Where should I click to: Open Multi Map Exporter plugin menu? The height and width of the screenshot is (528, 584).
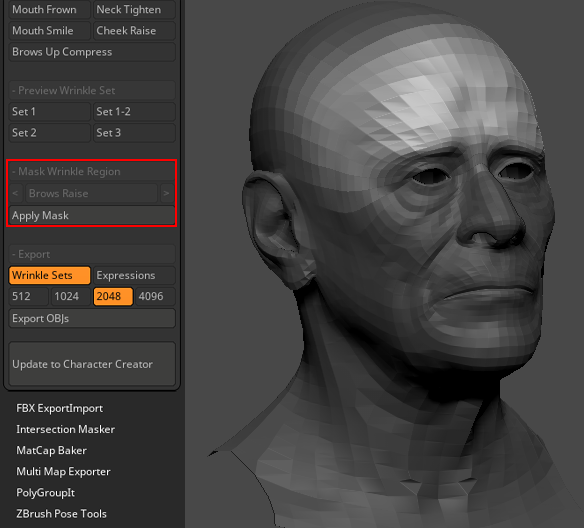point(63,472)
